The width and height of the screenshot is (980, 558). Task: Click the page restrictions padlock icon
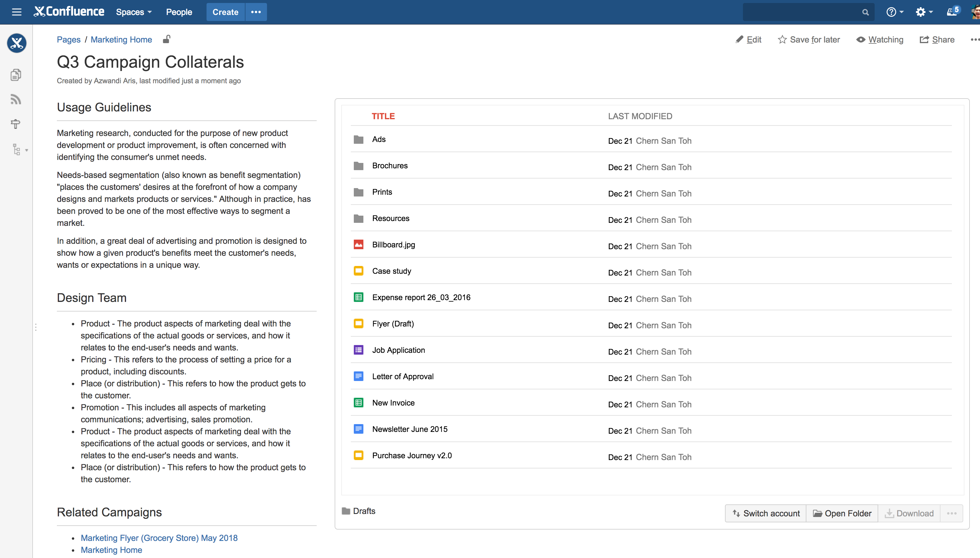tap(166, 39)
